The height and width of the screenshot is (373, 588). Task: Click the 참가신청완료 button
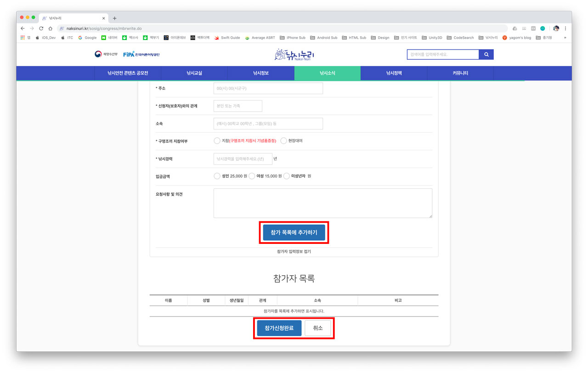point(279,328)
